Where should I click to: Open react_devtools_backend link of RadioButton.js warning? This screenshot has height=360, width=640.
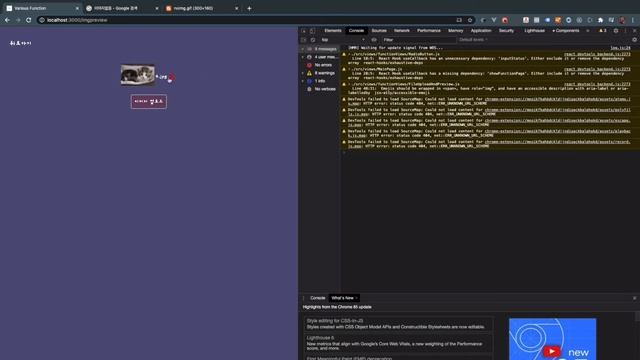[597, 54]
